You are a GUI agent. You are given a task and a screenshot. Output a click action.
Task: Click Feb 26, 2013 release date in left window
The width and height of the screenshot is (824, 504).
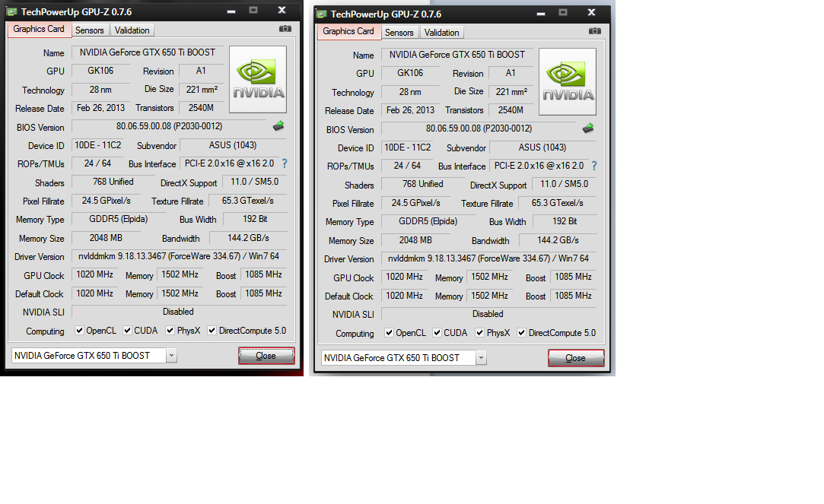[100, 108]
